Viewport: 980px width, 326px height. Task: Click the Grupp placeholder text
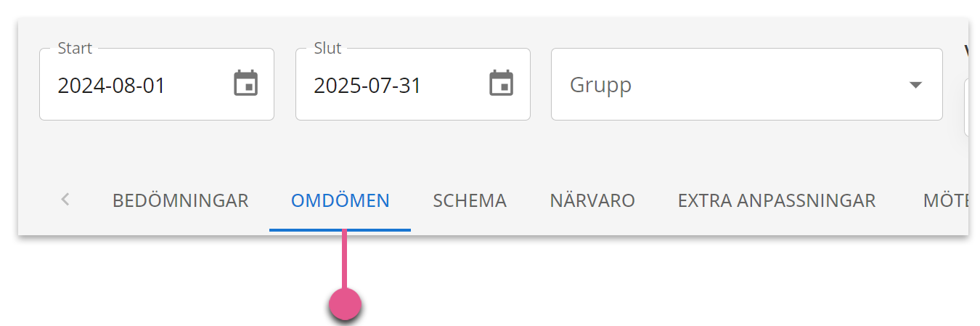(600, 85)
